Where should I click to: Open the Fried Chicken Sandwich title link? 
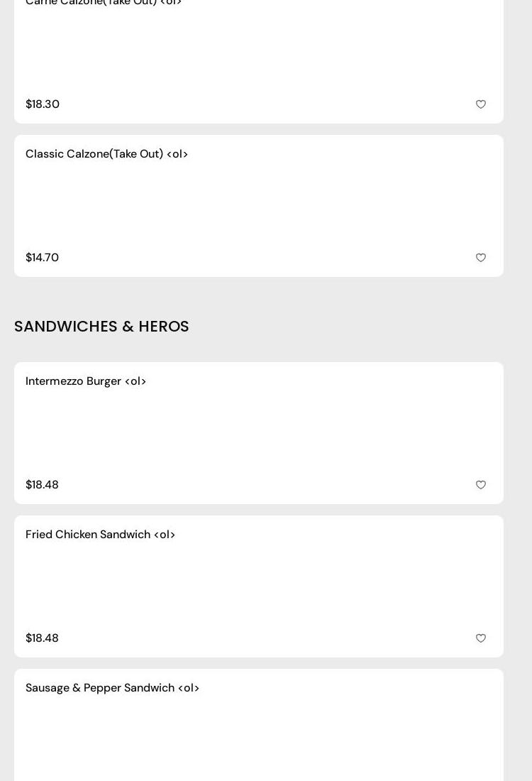pyautogui.click(x=89, y=535)
